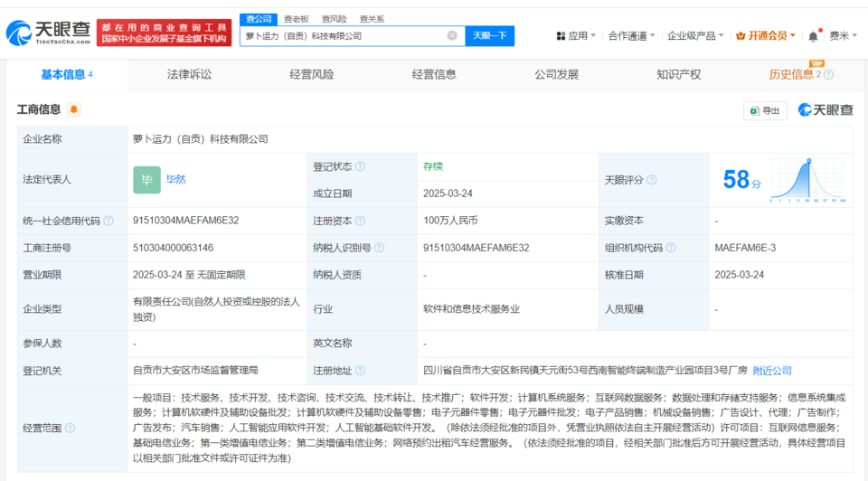Click the 天眼一下 search button
The width and height of the screenshot is (868, 481).
[490, 36]
